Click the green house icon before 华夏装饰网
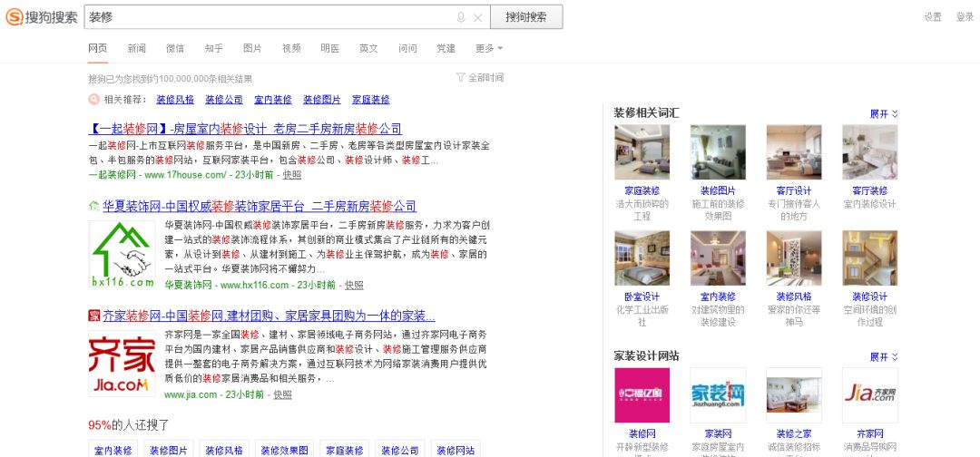The image size is (980, 457). pos(93,206)
